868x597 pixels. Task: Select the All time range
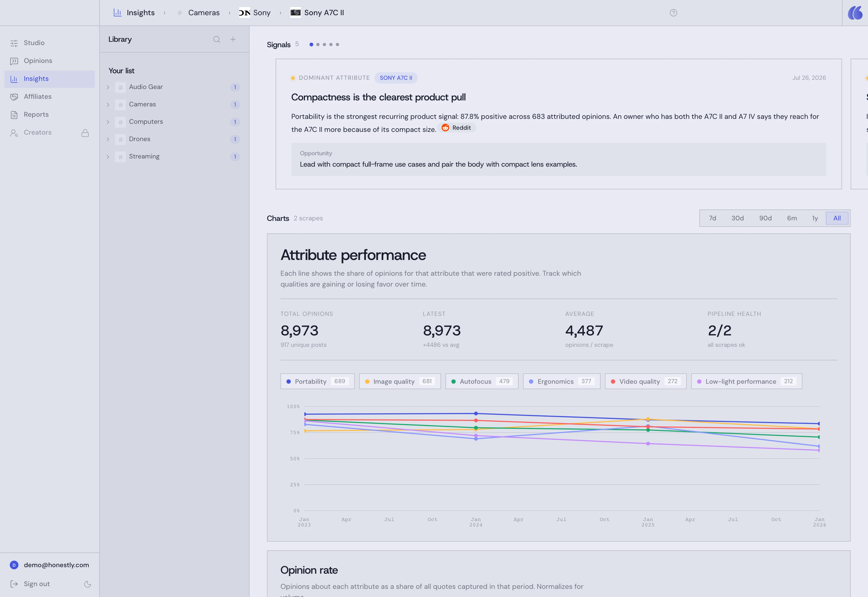click(837, 218)
